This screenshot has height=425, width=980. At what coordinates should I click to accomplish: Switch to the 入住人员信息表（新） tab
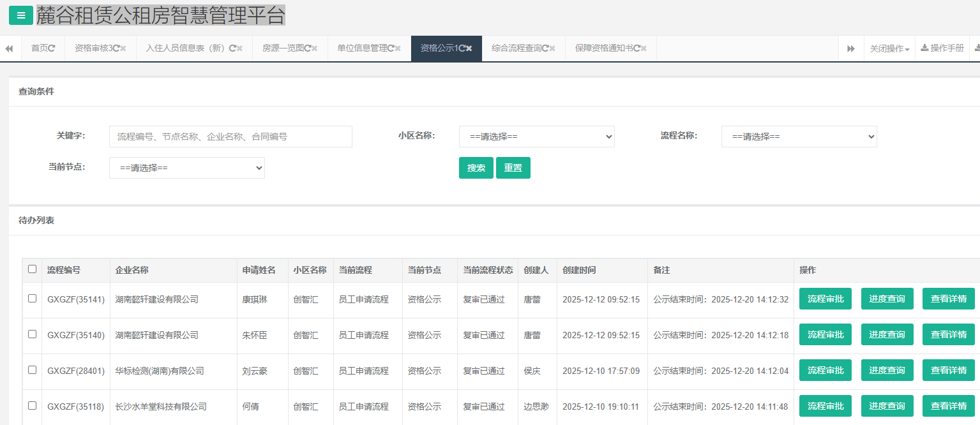point(186,48)
